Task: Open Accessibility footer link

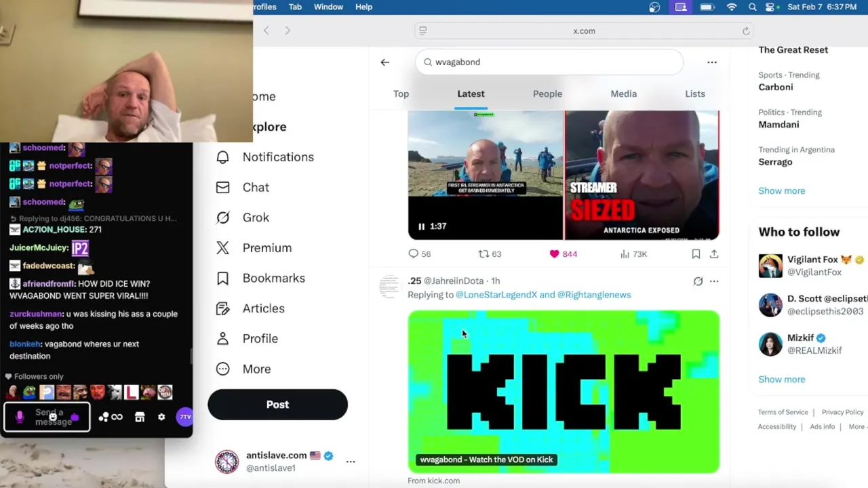Action: 777,427
